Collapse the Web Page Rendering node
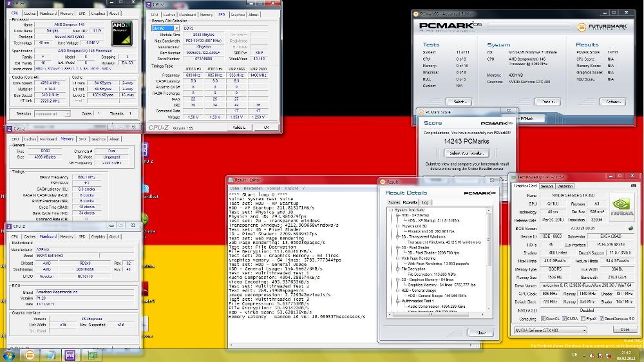The height and width of the screenshot is (362, 644). click(397, 258)
